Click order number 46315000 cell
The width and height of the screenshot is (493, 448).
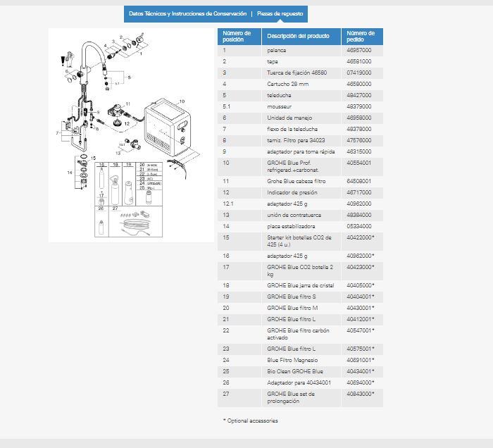362,152
